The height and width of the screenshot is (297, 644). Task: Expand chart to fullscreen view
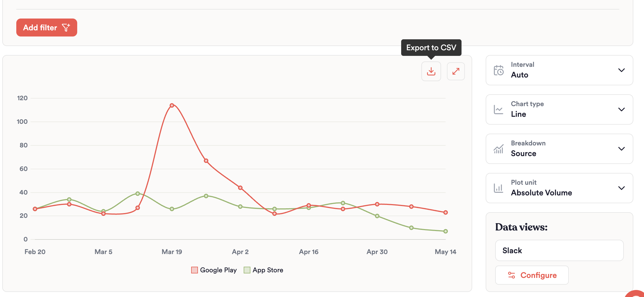pyautogui.click(x=456, y=71)
